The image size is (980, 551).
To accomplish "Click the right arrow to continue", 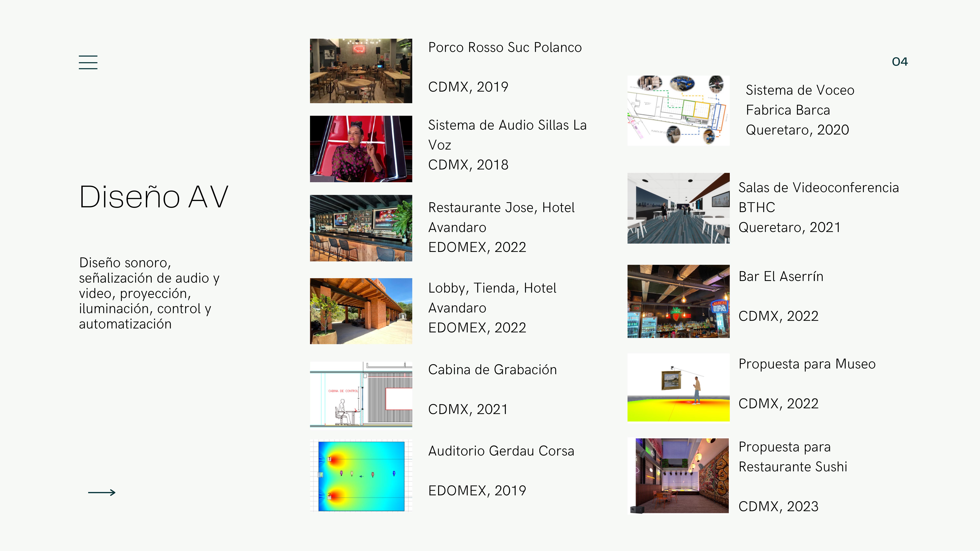I will [x=102, y=492].
